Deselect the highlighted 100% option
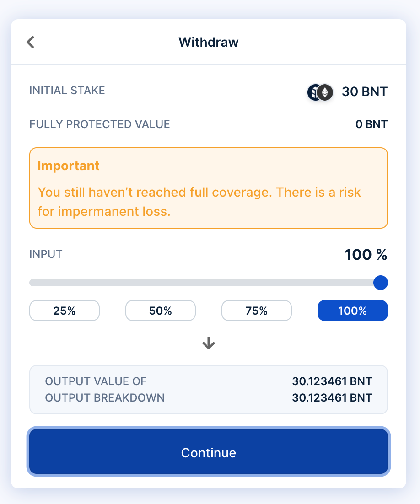Screen dimensions: 420x504 pos(352,311)
